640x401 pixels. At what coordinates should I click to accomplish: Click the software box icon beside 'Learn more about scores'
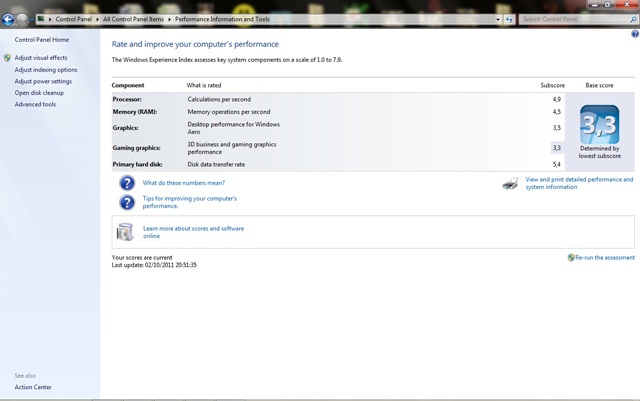pos(125,232)
